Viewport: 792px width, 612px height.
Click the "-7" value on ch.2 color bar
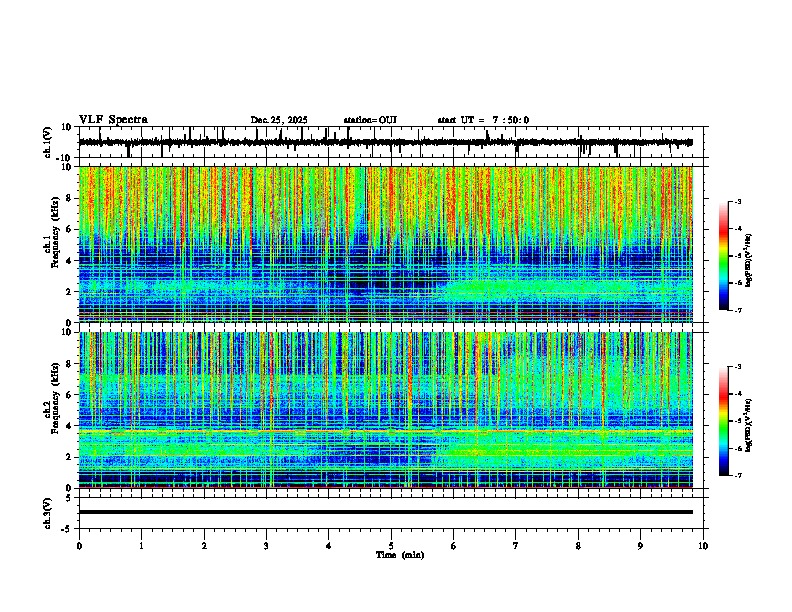click(x=738, y=475)
